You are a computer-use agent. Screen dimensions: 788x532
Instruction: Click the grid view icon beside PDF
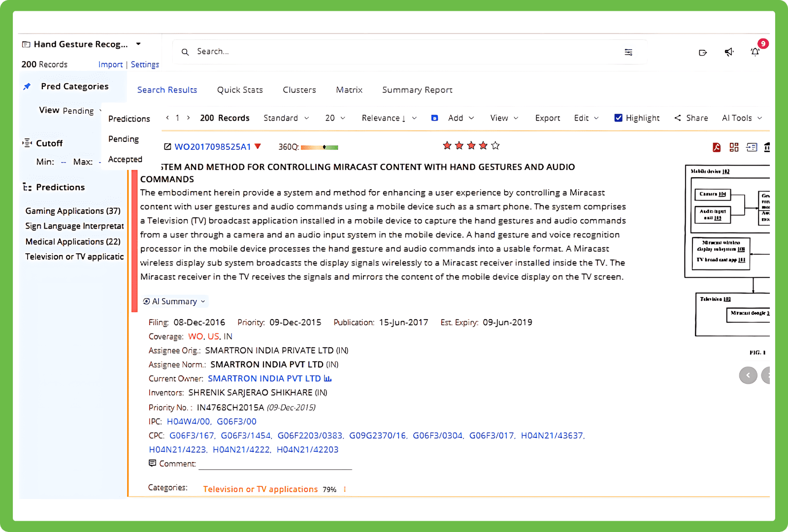pos(734,147)
